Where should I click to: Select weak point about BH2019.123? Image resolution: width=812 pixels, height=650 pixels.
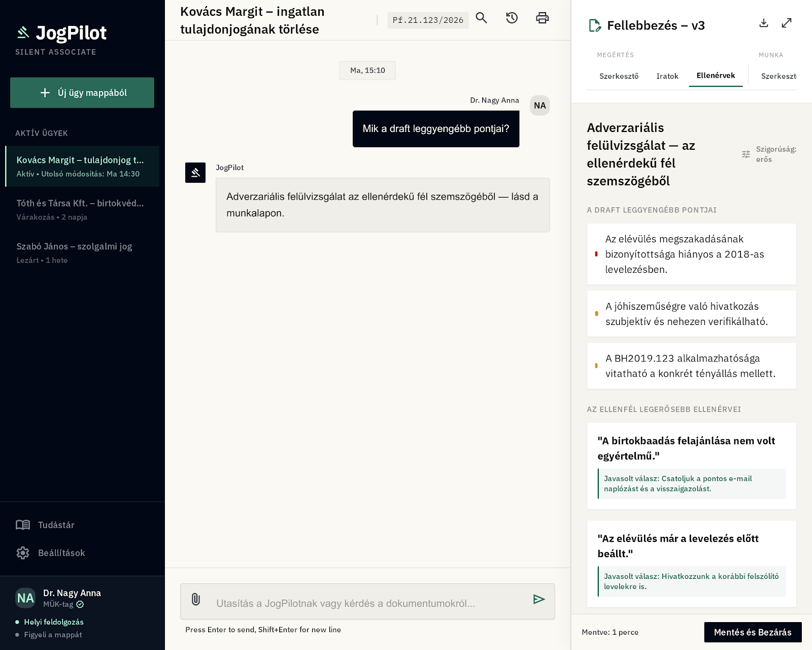692,366
